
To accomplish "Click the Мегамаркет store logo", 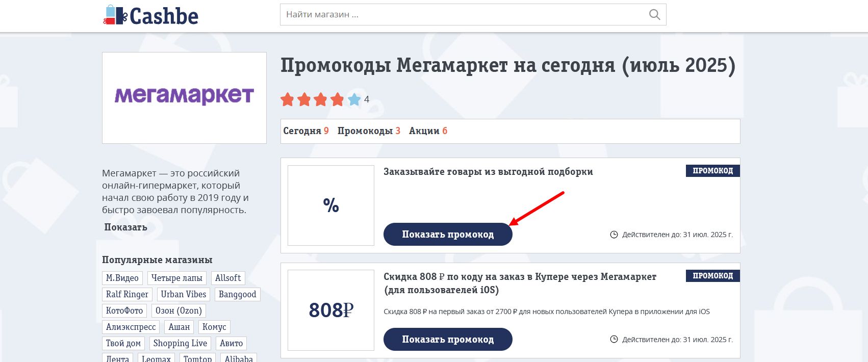I will 184,97.
